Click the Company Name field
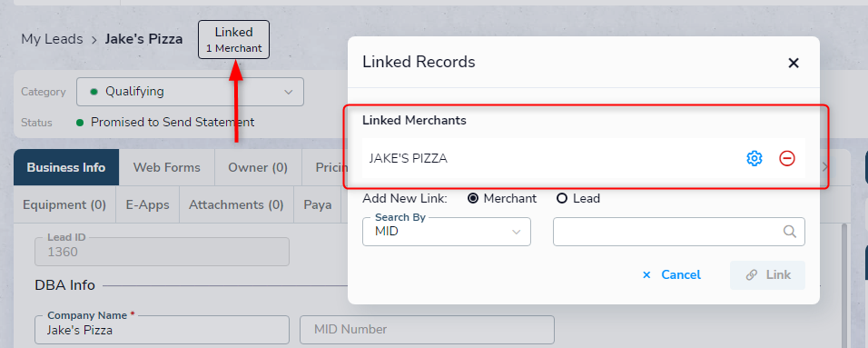The height and width of the screenshot is (348, 868). coord(162,330)
